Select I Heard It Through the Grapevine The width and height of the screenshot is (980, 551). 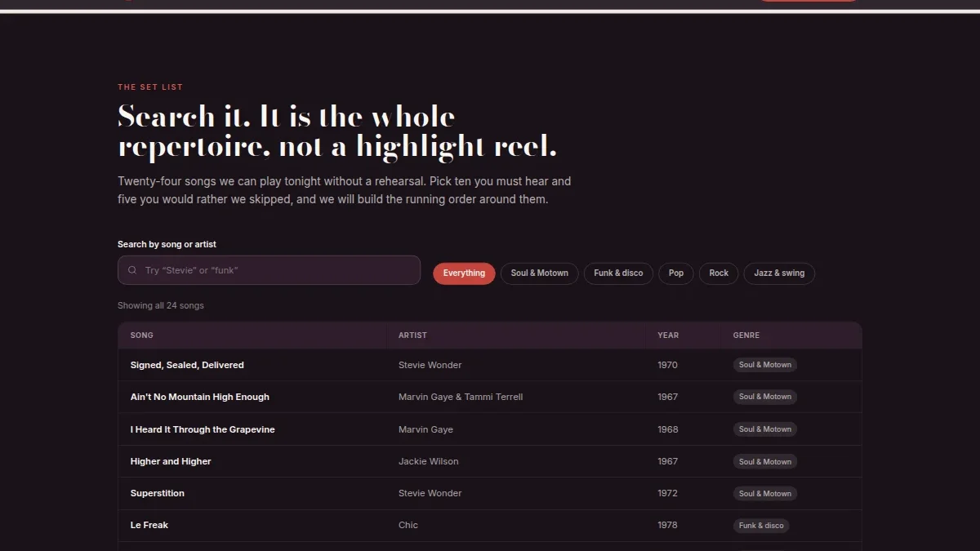pos(203,429)
